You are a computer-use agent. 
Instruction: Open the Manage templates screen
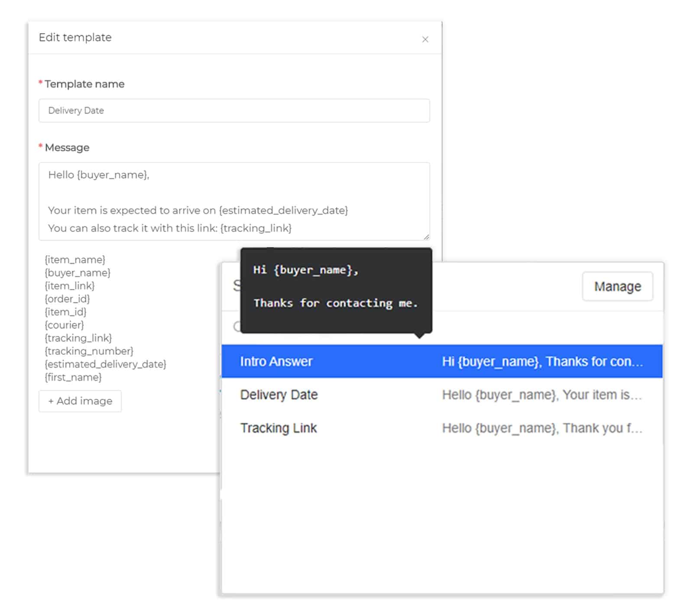click(x=618, y=286)
